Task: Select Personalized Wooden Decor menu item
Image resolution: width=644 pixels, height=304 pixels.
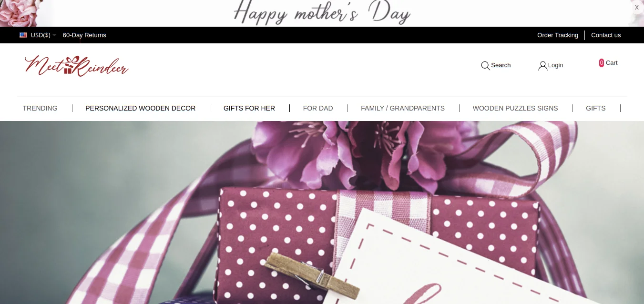Action: (140, 108)
